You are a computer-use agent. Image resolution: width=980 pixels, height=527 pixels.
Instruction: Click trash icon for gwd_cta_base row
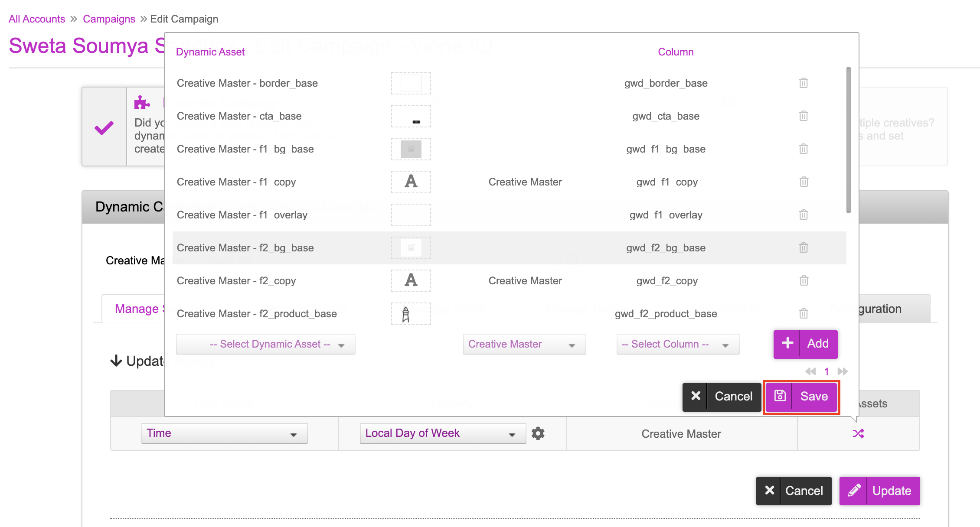coord(804,116)
